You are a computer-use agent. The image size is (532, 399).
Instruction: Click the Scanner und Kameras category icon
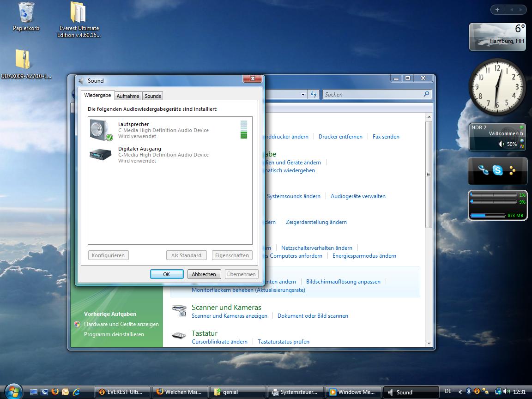179,310
